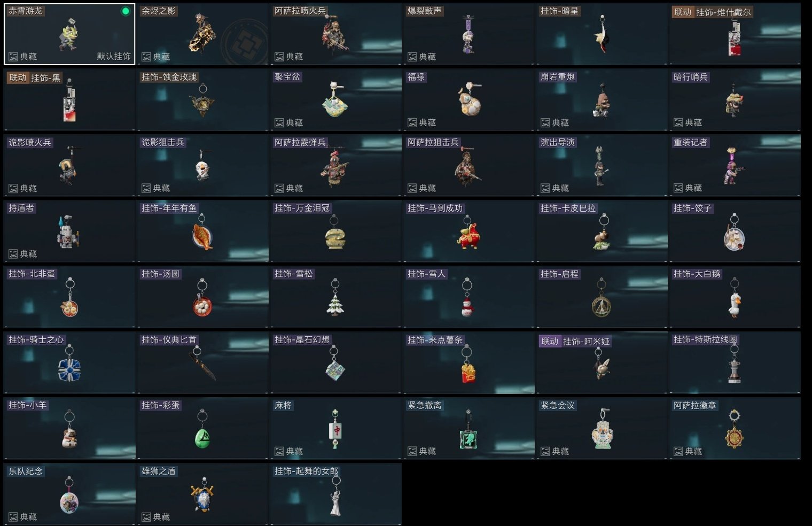The image size is (812, 526).
Task: Select the 挂饰-骑士之心 blue emblem charm
Action: point(69,363)
